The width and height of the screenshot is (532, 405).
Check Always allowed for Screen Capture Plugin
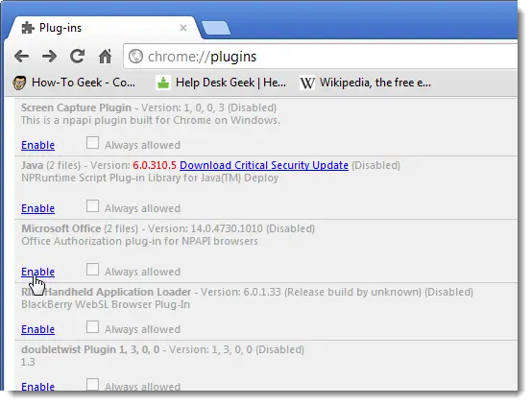click(92, 143)
